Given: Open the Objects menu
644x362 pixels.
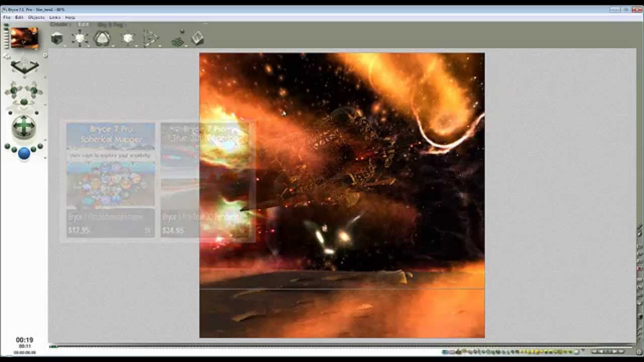Looking at the screenshot, I should coord(36,17).
